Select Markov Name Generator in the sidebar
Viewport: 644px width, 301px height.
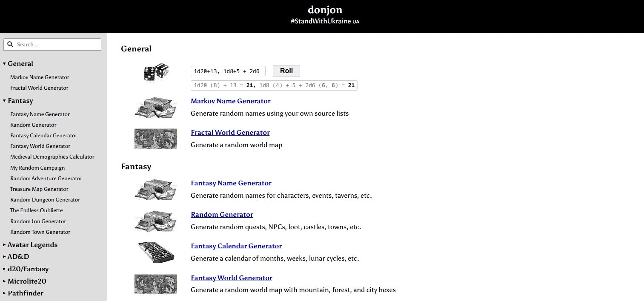tap(40, 77)
